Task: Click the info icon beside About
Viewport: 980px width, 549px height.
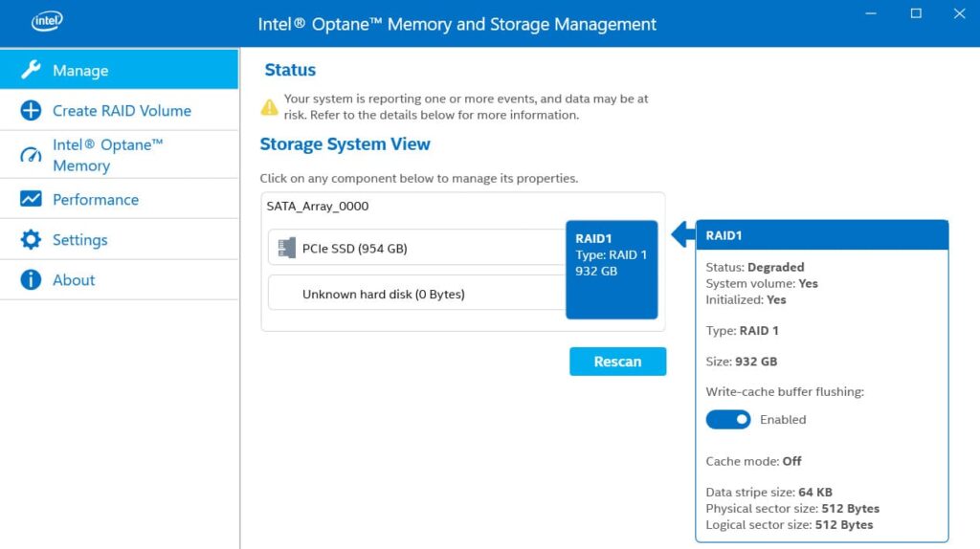Action: click(x=31, y=279)
